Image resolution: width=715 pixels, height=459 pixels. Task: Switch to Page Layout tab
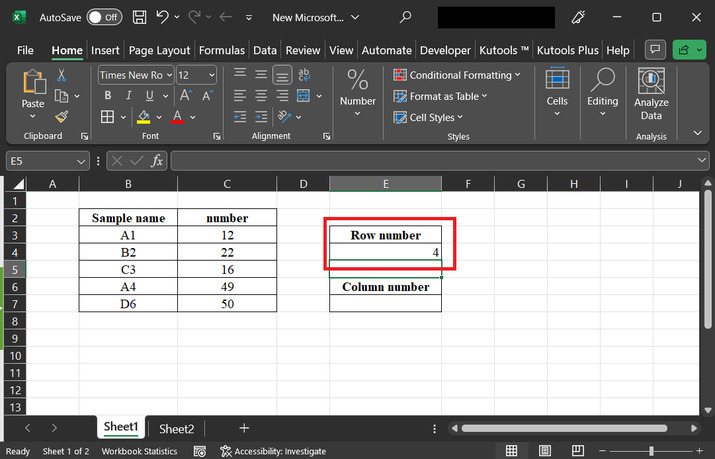click(159, 50)
